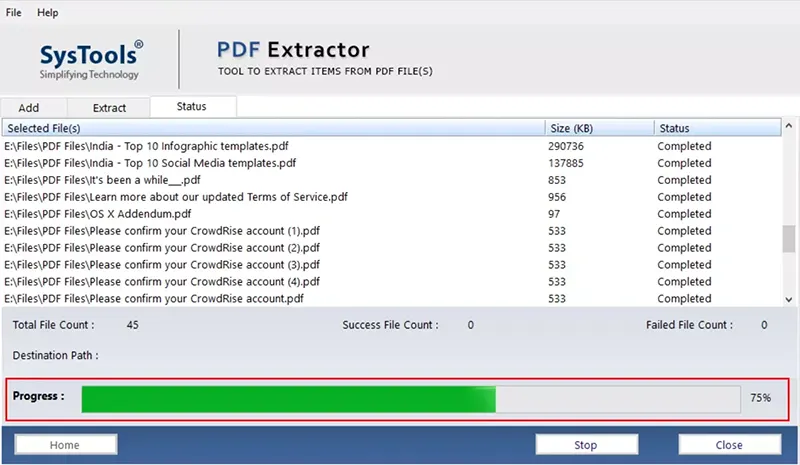Select the OS X Addendum.pdf row

pyautogui.click(x=392, y=213)
